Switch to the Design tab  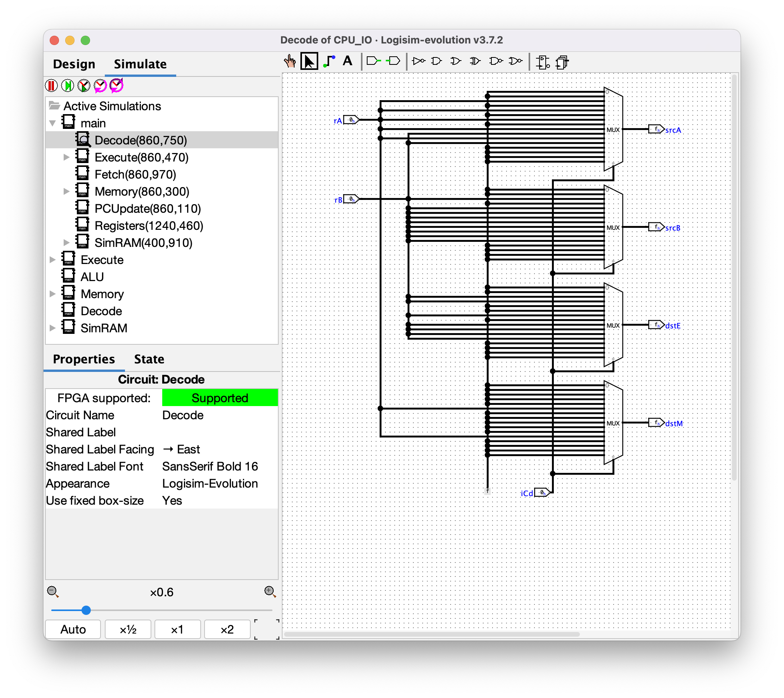pos(74,64)
